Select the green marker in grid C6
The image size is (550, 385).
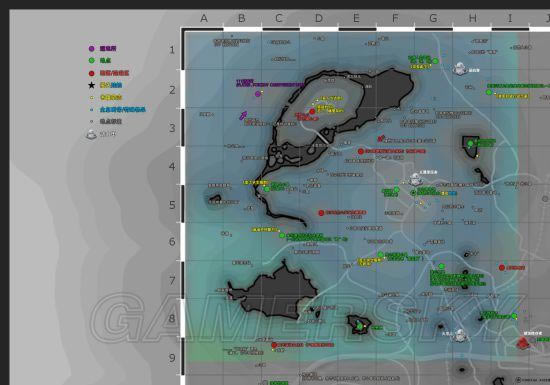tap(282, 236)
